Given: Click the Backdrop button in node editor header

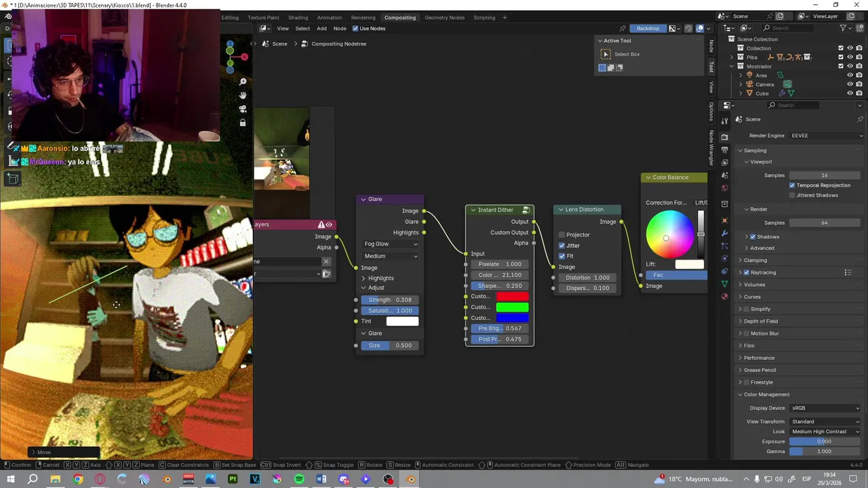Looking at the screenshot, I should click(x=648, y=28).
